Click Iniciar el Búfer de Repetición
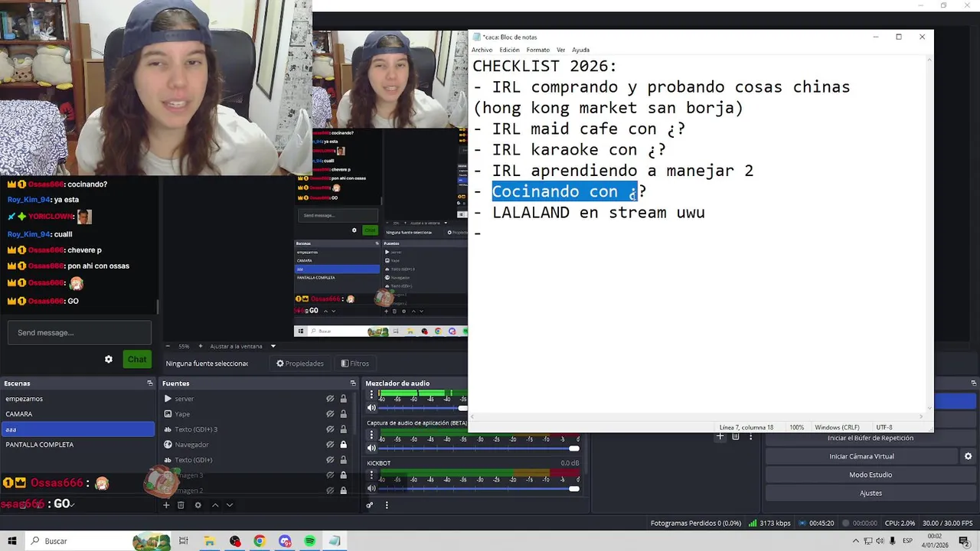 871,438
